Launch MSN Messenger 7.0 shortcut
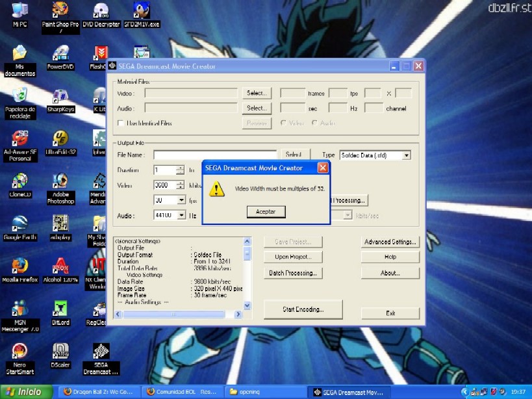 [x=20, y=316]
